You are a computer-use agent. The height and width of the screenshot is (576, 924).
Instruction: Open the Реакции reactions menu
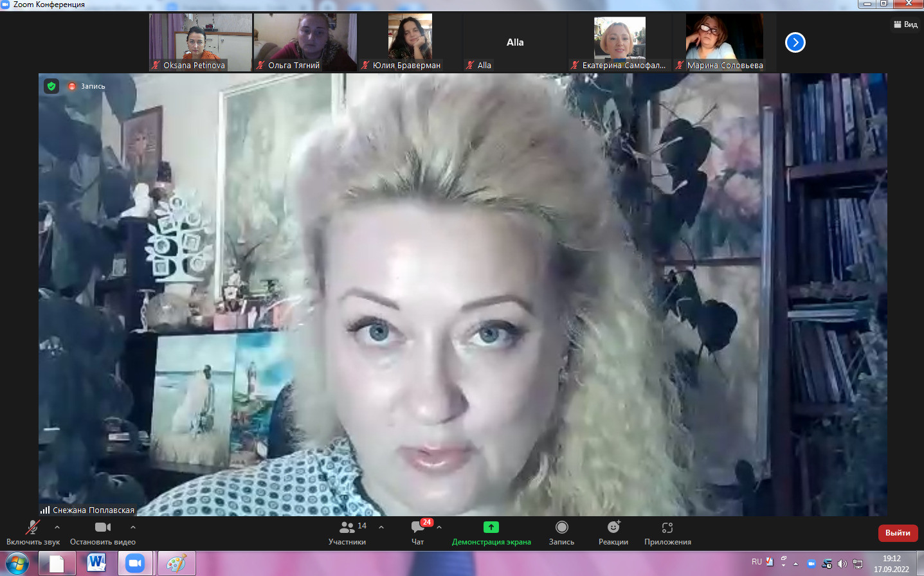coord(613,533)
